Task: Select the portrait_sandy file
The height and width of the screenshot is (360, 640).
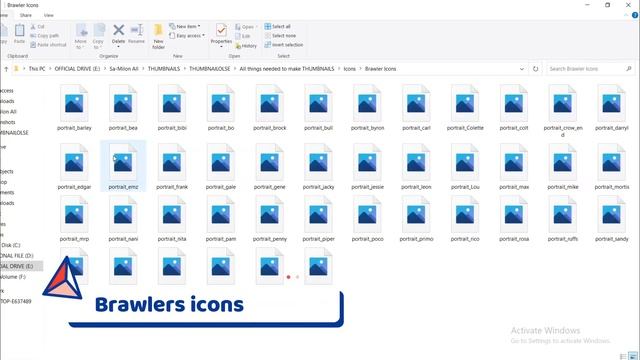Action: tap(611, 219)
